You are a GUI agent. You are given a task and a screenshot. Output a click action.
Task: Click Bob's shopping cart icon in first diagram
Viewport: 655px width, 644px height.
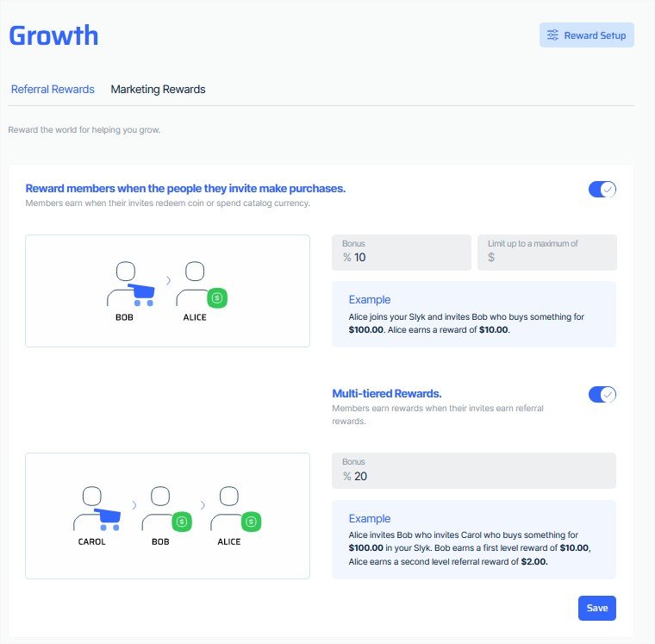coord(142,295)
